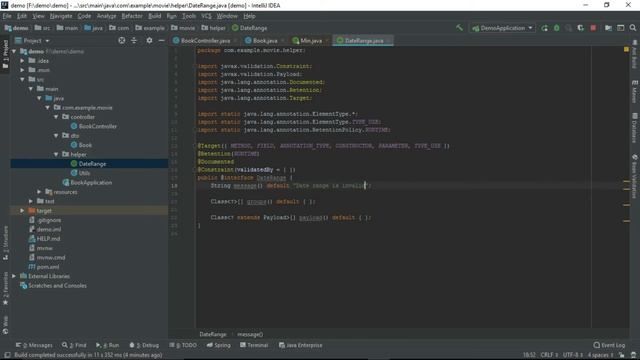Open the Favorites side tool window
640x360 pixels.
pos(5,288)
